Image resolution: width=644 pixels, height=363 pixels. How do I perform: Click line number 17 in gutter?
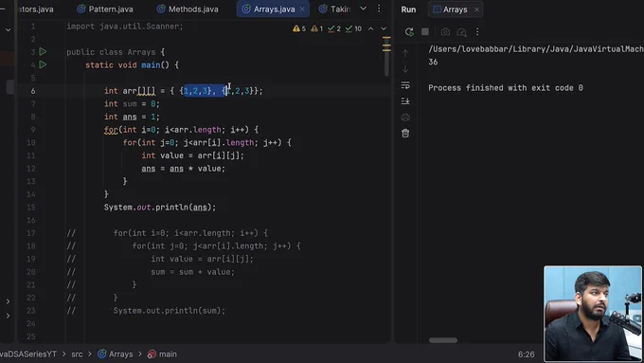point(31,233)
